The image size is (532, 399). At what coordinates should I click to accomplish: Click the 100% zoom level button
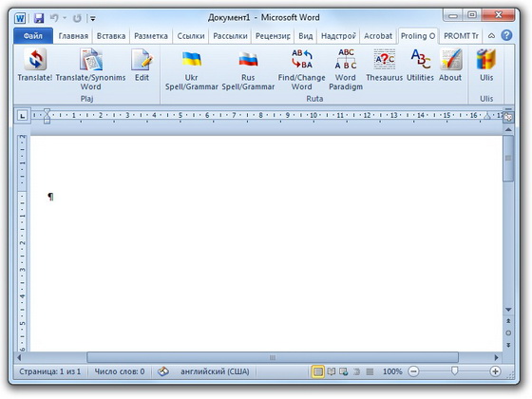392,371
